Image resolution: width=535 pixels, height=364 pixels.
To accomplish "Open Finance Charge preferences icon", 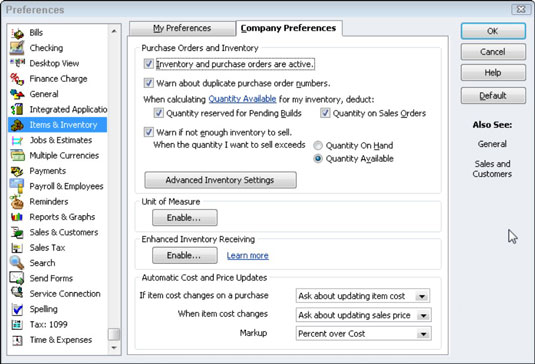I will [x=17, y=79].
